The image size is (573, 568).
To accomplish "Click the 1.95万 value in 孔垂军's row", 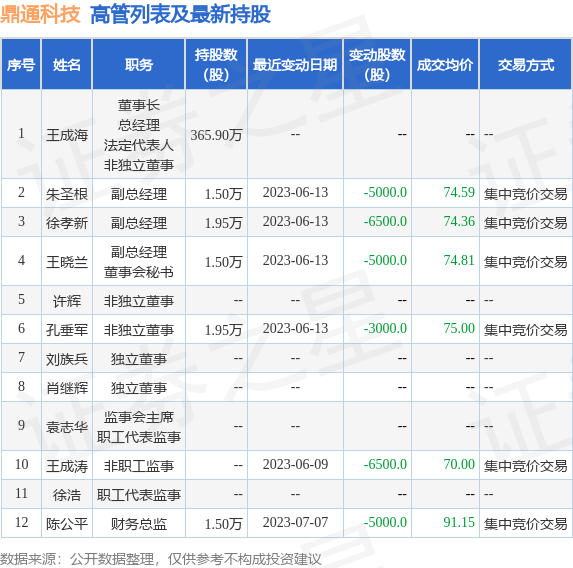I will pyautogui.click(x=223, y=330).
